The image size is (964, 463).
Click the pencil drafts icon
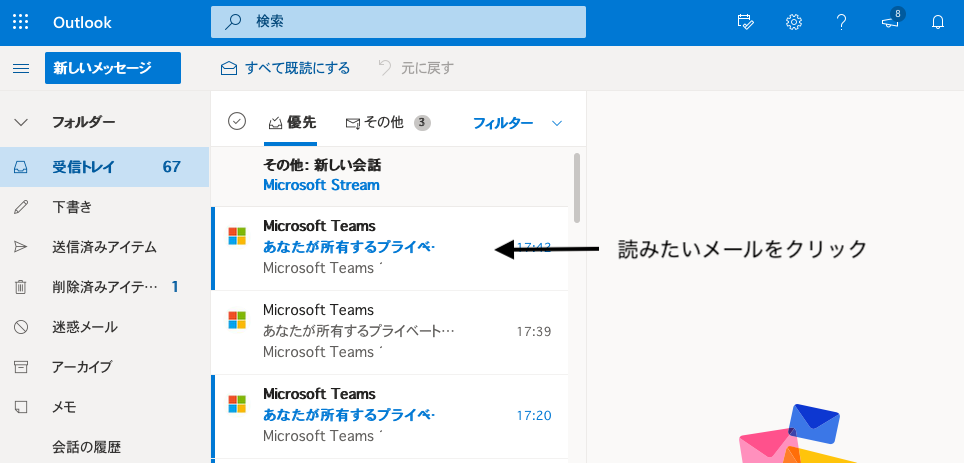[21, 207]
